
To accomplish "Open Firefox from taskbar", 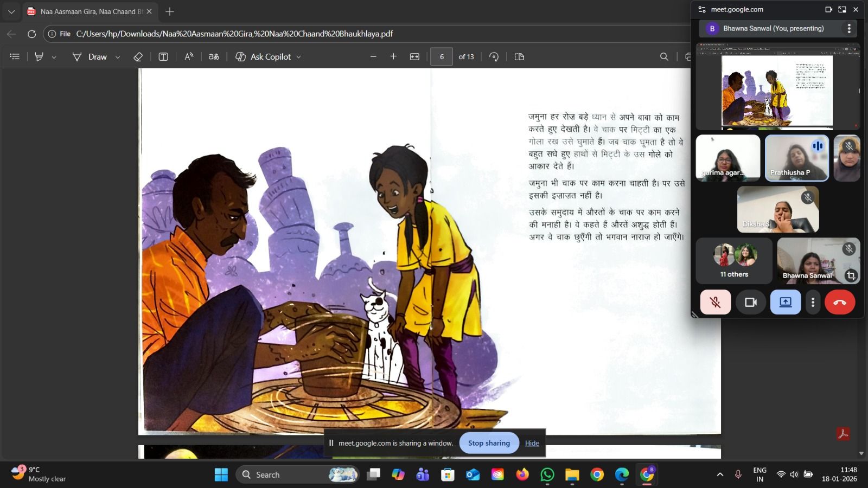I will (522, 474).
